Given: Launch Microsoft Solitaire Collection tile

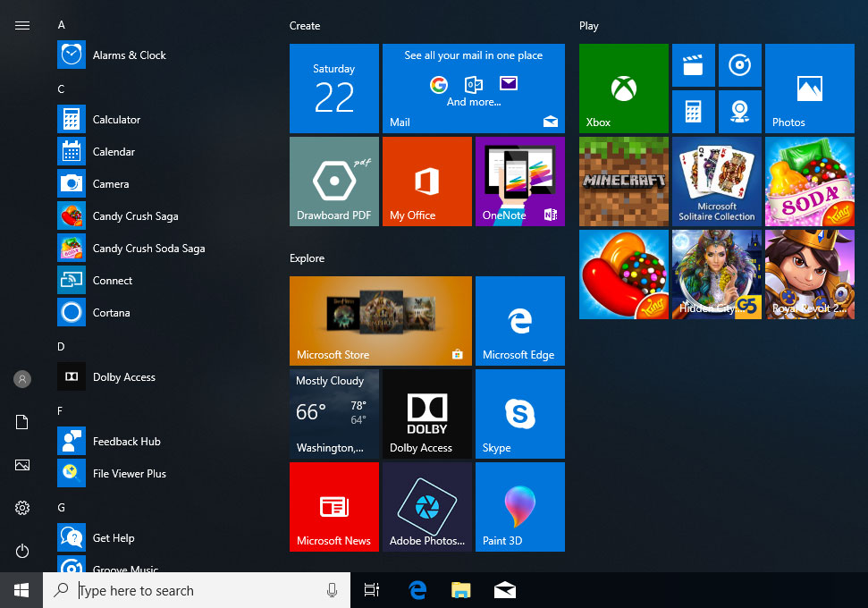Looking at the screenshot, I should [x=717, y=182].
